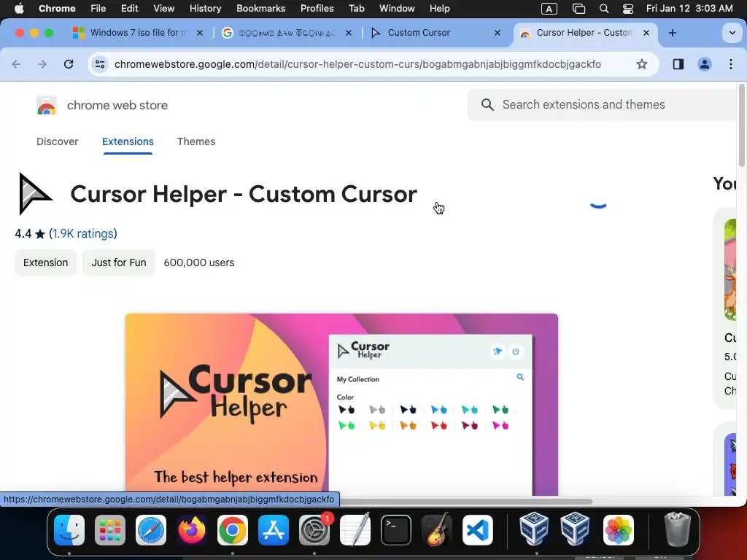Go forward to next page
747x560 pixels.
[x=42, y=64]
